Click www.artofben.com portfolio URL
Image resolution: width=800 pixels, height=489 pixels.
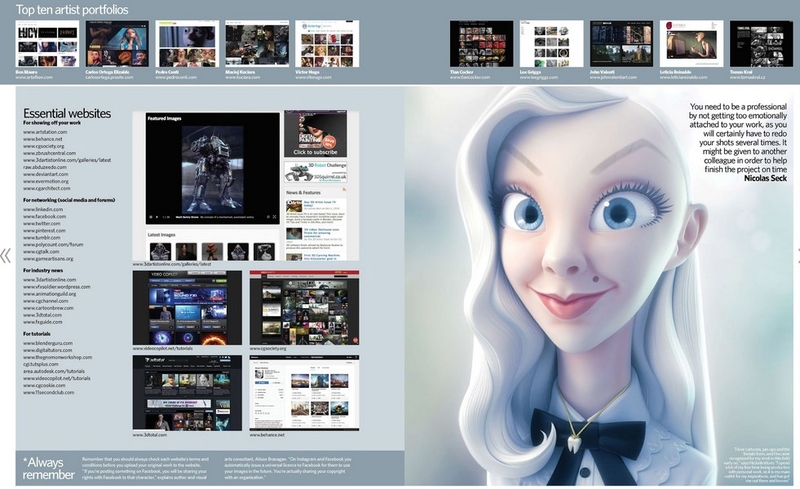click(x=34, y=77)
